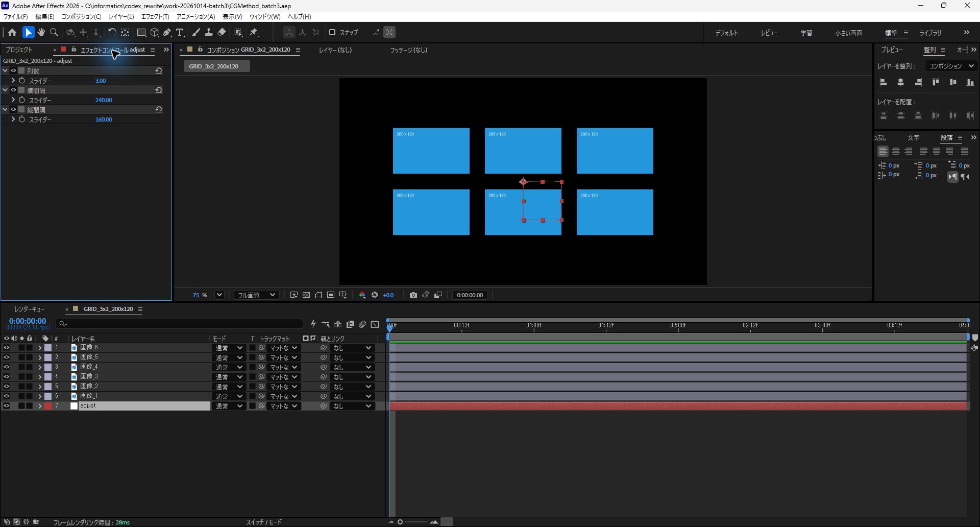Reset the 列数 effect
This screenshot has height=527, width=980.
(x=159, y=71)
